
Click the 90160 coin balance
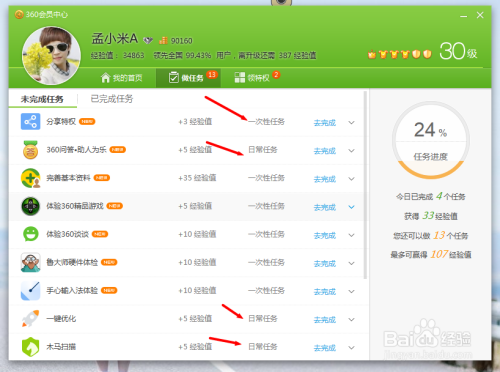pyautogui.click(x=182, y=41)
